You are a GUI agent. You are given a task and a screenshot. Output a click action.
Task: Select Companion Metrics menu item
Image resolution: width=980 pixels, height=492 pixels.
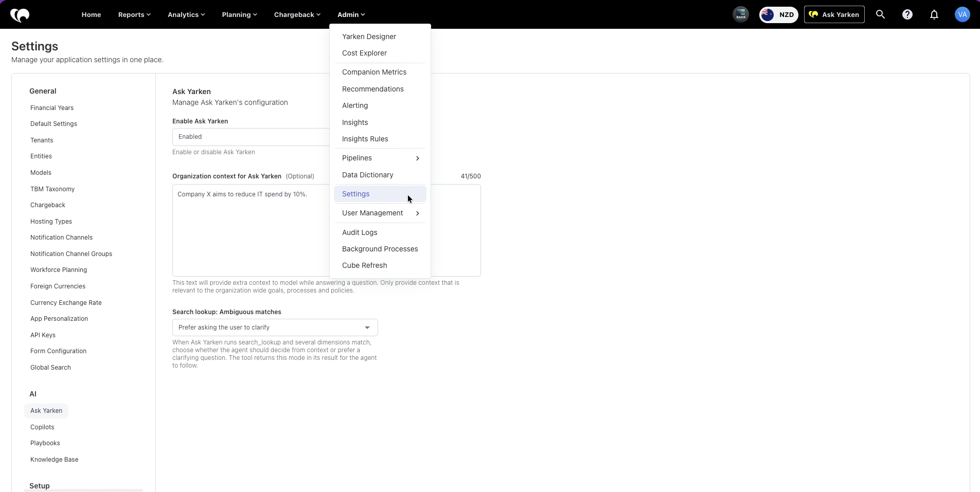[x=380, y=72]
